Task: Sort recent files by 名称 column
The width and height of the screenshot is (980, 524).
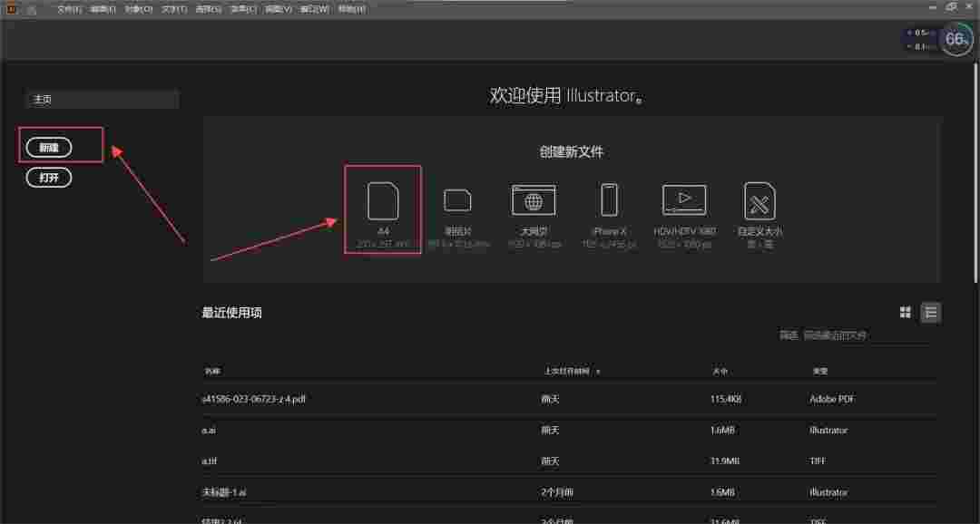Action: (x=211, y=372)
